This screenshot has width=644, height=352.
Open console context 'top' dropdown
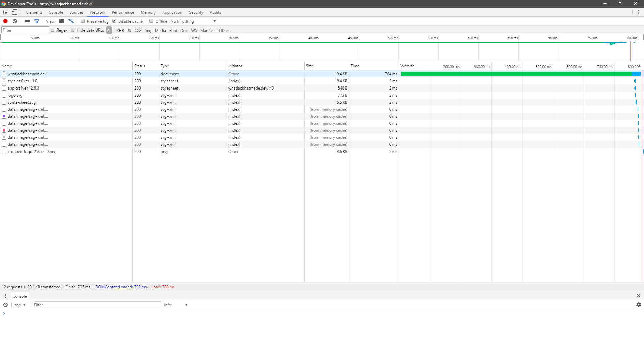point(20,305)
